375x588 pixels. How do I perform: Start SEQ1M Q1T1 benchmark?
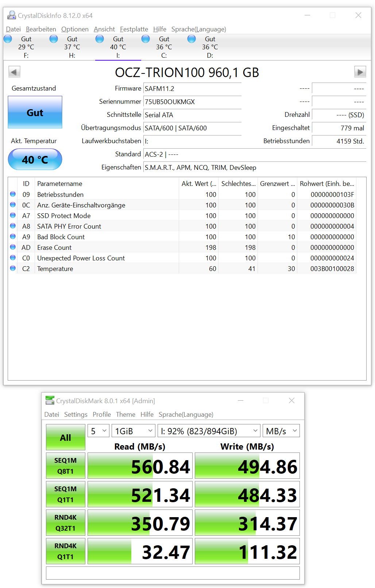(66, 494)
